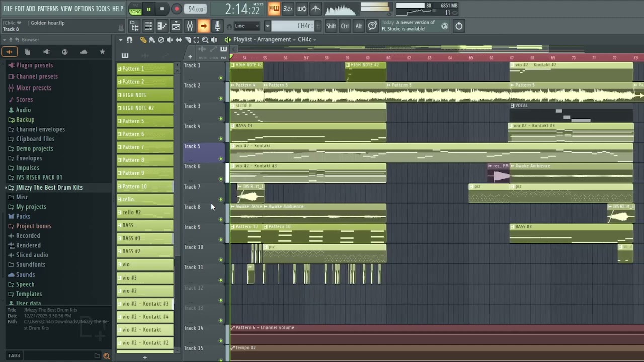Click the Shift modifier button

331,26
